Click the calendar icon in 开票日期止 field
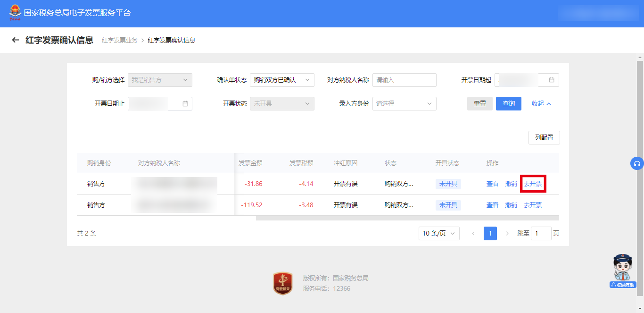Viewport: 644px width, 313px height. (185, 103)
